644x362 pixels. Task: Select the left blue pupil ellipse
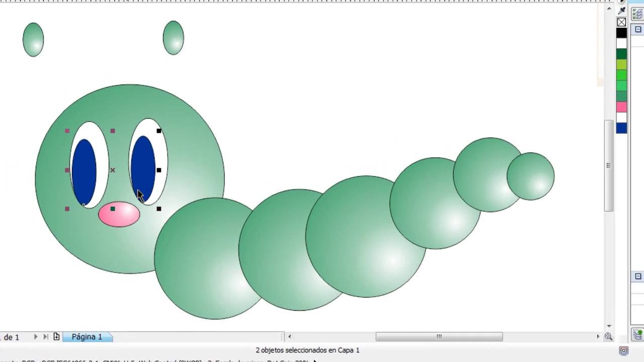coord(84,172)
